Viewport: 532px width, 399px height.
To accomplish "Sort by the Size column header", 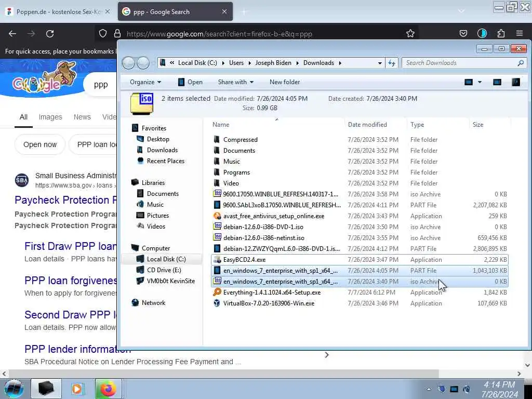I will pyautogui.click(x=478, y=125).
